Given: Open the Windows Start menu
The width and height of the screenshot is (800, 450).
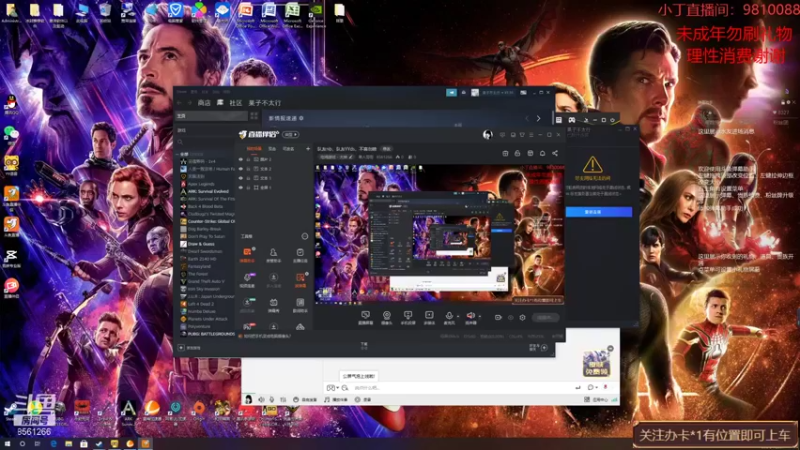Looking at the screenshot, I should pyautogui.click(x=7, y=444).
